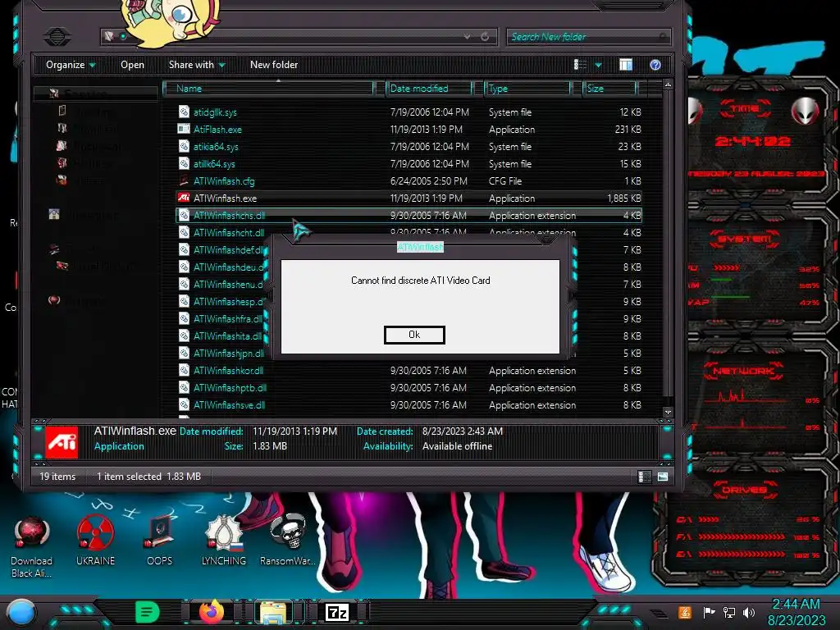
Task: Click the address bar refresh icon
Action: pyautogui.click(x=485, y=36)
